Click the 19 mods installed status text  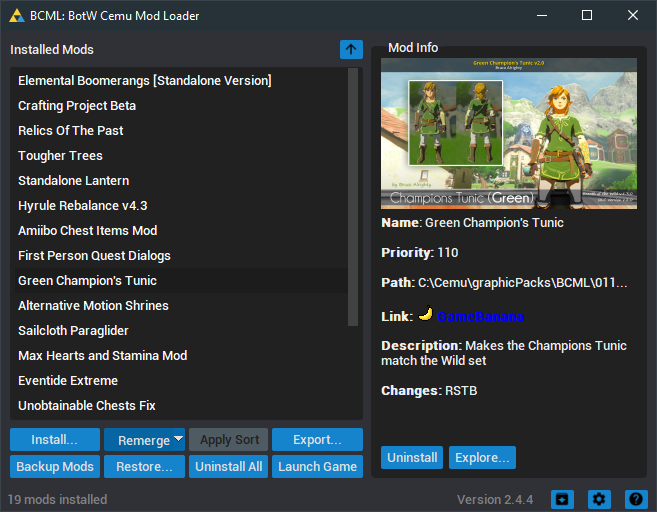pos(57,499)
